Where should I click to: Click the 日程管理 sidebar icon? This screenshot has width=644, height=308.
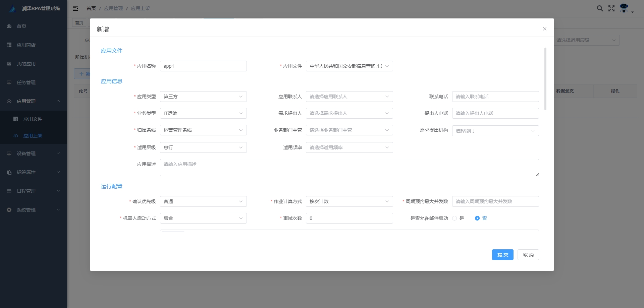coord(9,191)
